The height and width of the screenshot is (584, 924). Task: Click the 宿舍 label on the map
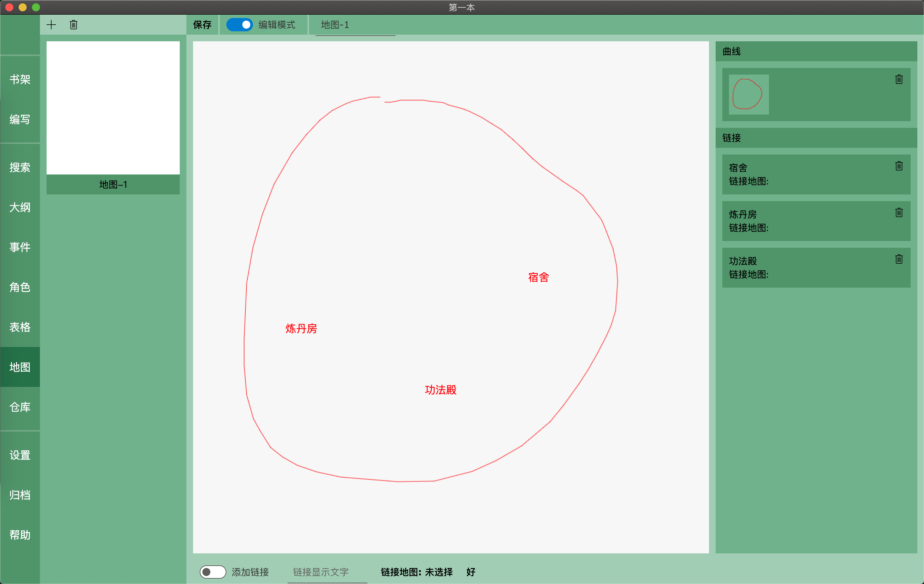pyautogui.click(x=538, y=277)
